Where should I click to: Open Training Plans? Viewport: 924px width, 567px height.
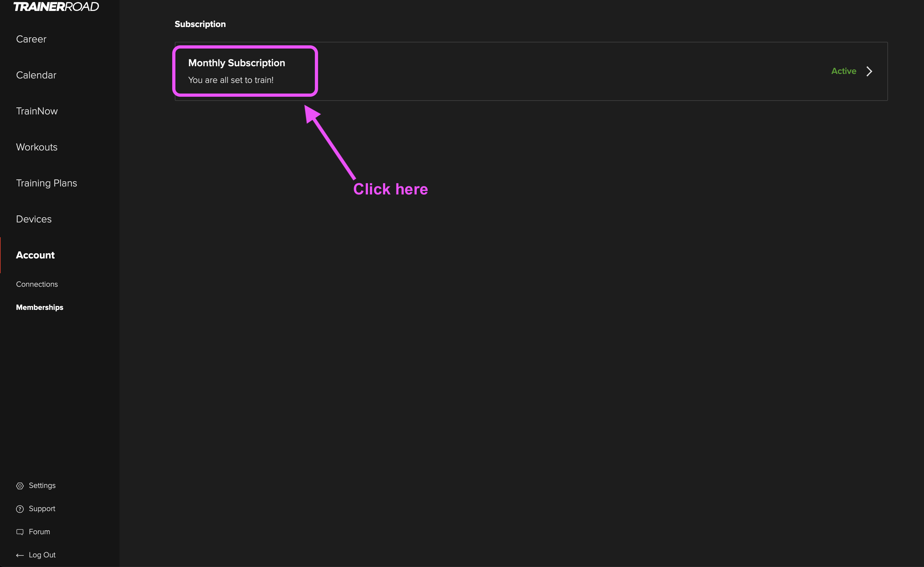pyautogui.click(x=47, y=183)
